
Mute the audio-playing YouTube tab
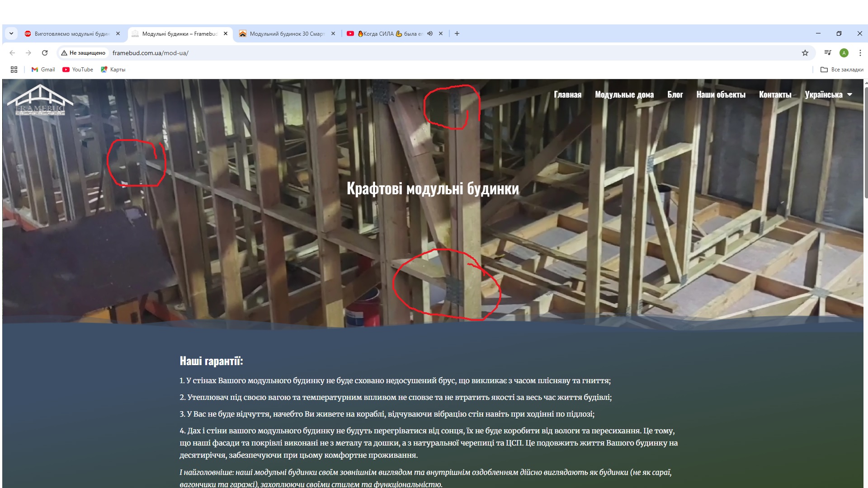(x=430, y=33)
